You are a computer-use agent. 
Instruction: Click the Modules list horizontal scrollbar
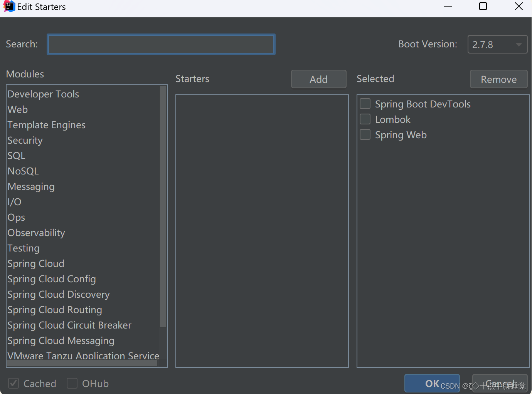82,363
